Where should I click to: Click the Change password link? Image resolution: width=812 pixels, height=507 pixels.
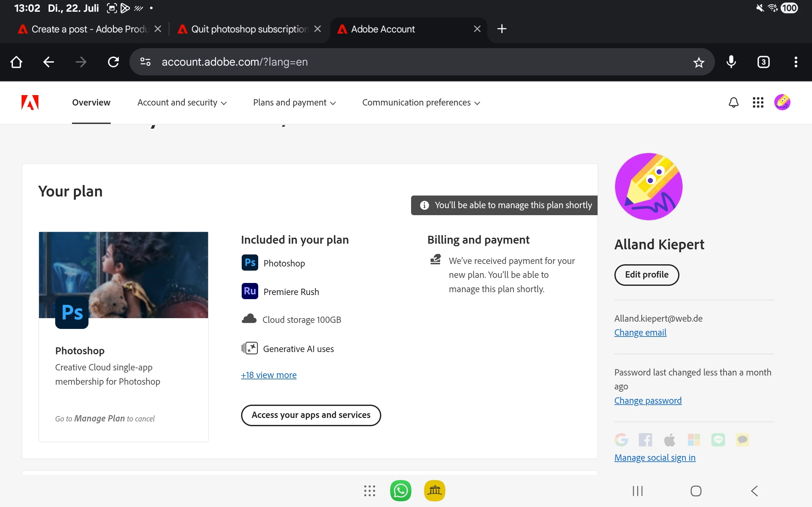coord(648,400)
